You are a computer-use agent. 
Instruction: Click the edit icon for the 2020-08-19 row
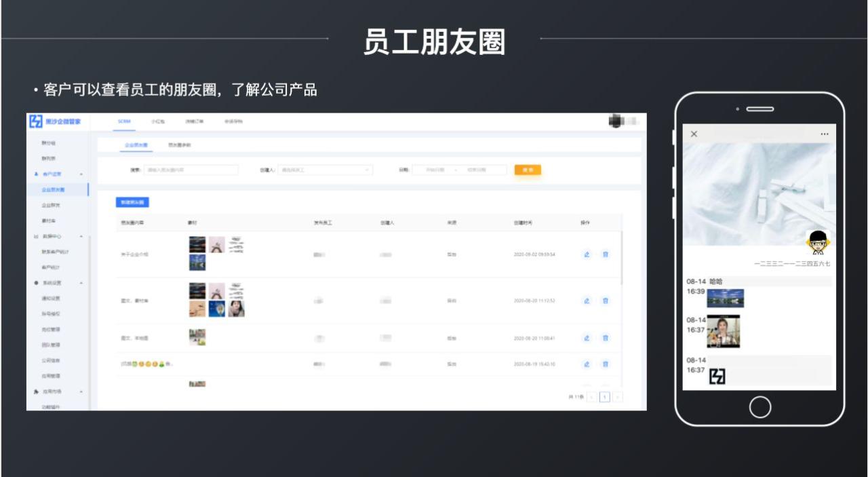click(x=587, y=364)
